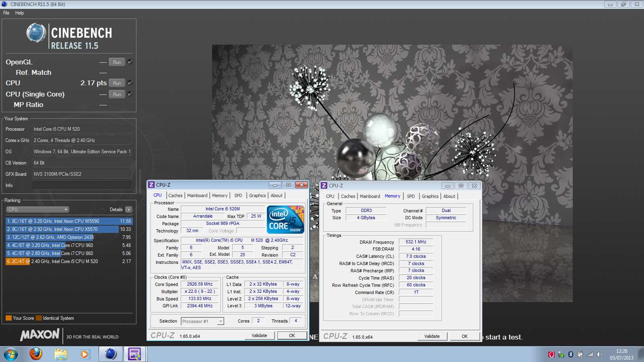Select ranking row Intel Core i7 CPU 860
This screenshot has height=362, width=644.
click(68, 253)
